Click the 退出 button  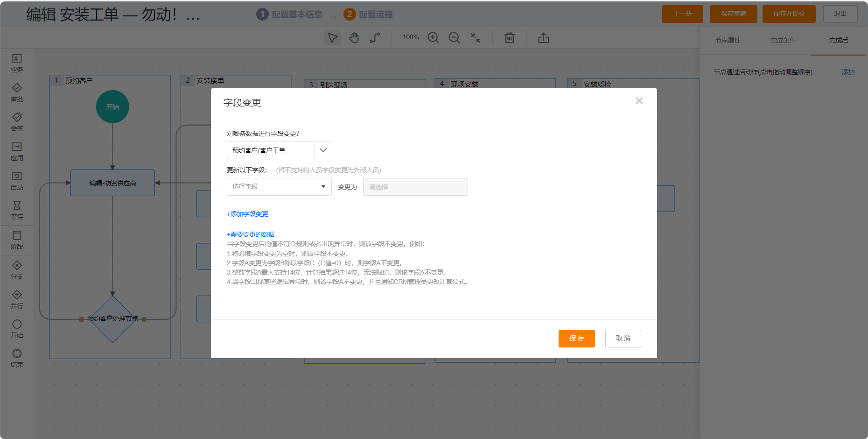[840, 14]
